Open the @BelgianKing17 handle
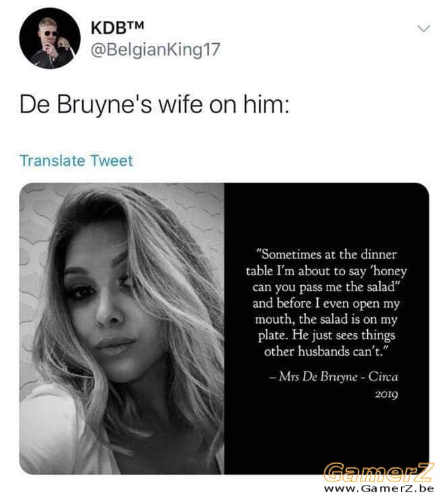 click(x=155, y=50)
